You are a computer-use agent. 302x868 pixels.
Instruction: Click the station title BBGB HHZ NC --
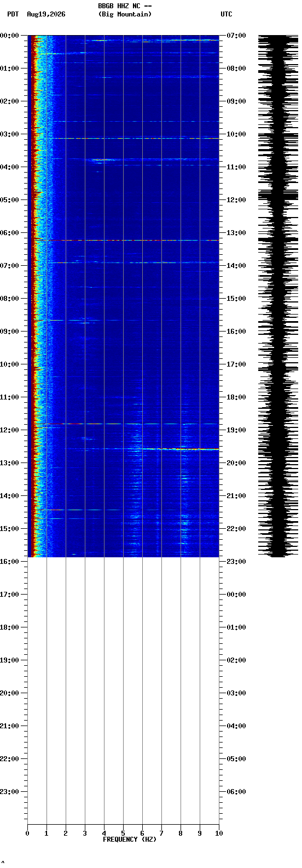coord(125,6)
